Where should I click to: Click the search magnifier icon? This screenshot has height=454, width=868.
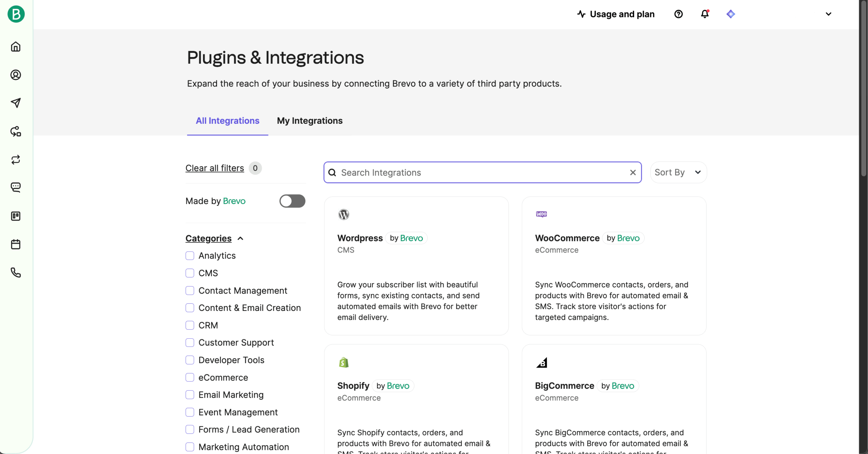click(x=332, y=173)
